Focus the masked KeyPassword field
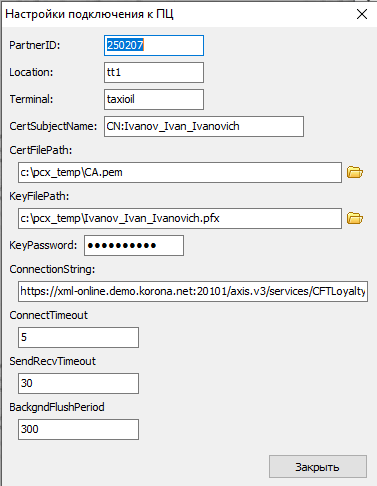 point(134,246)
